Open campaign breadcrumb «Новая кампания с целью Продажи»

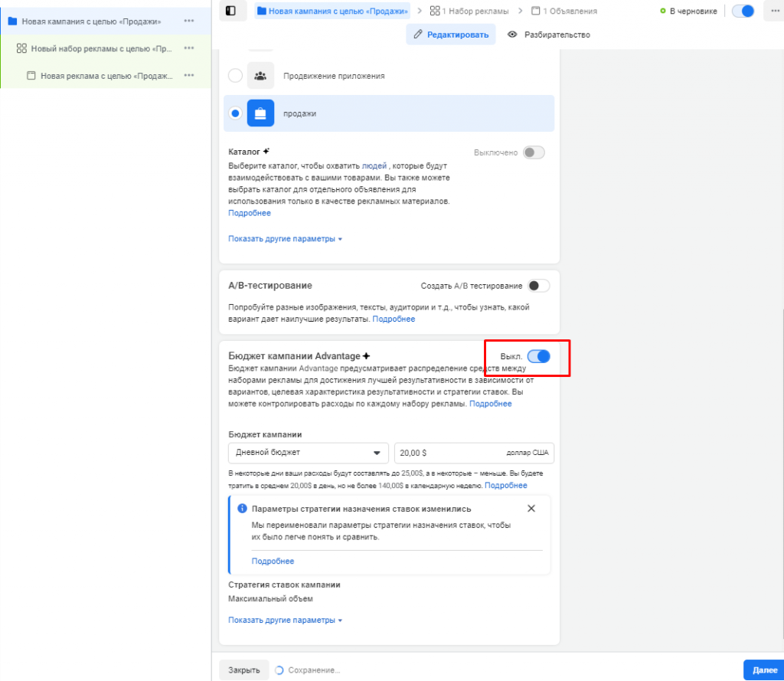tap(332, 11)
